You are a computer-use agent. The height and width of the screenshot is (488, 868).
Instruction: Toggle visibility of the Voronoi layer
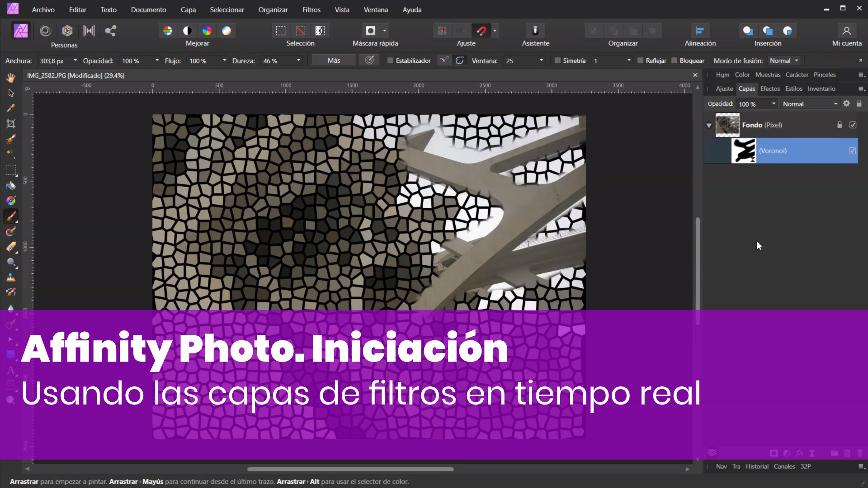[852, 151]
